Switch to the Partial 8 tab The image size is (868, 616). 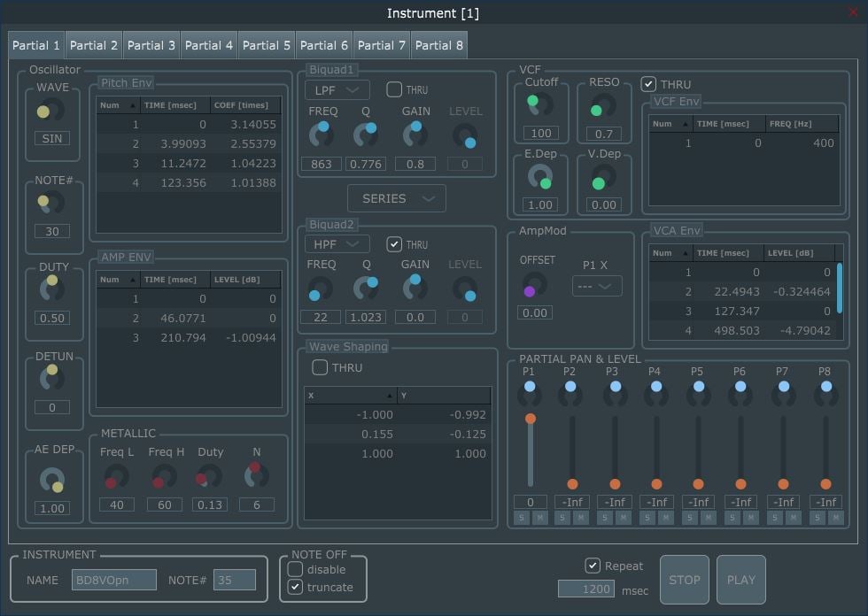coord(438,45)
